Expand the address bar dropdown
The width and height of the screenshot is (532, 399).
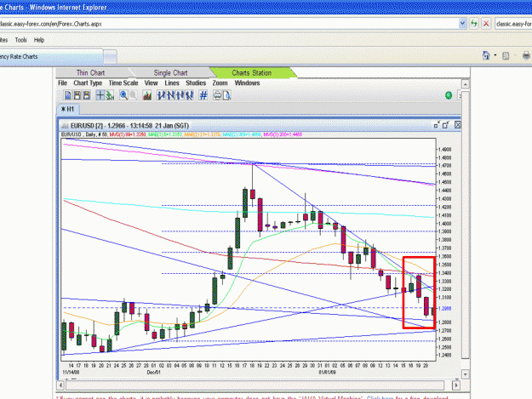pyautogui.click(x=462, y=23)
